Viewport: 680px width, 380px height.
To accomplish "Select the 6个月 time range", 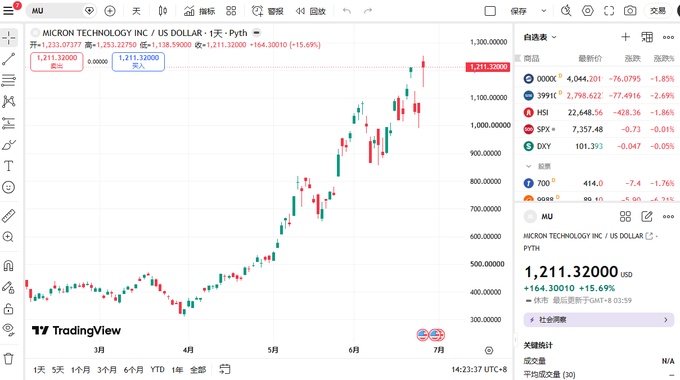I will 134,370.
